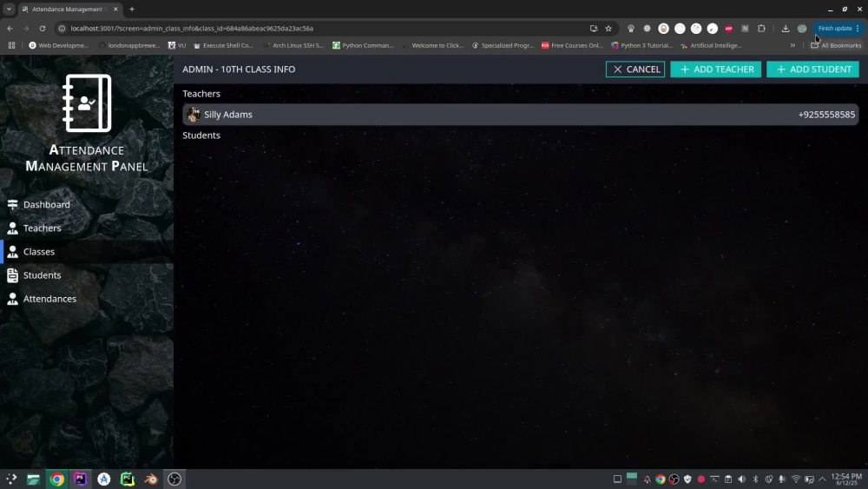Open Blender from the taskbar
This screenshot has height=489, width=868.
[151, 479]
